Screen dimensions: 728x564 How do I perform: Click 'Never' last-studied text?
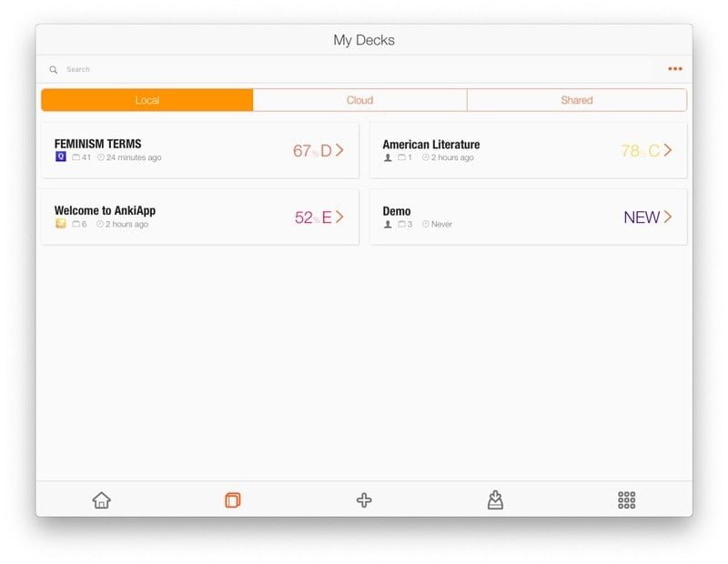[x=441, y=224]
